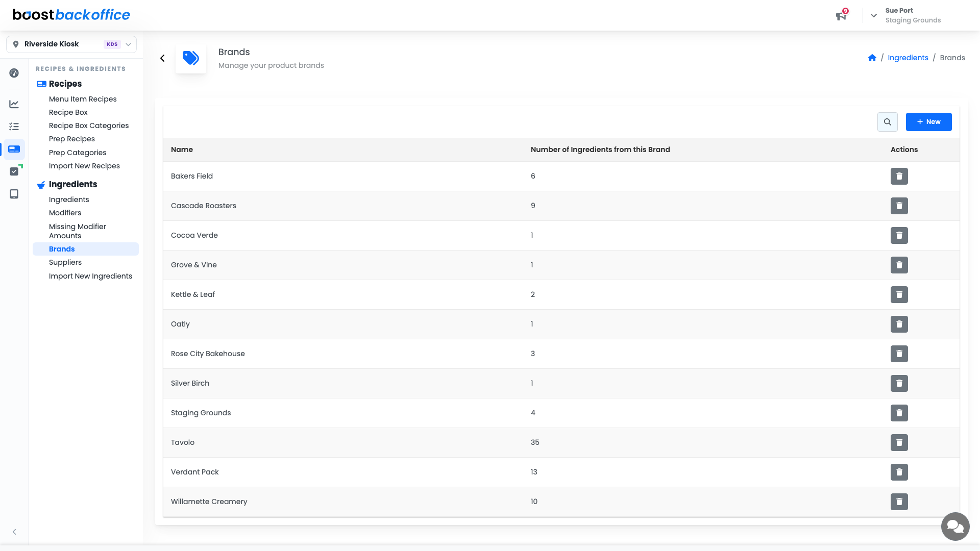
Task: Open the Riverside Kiosk location selector
Action: (71, 44)
